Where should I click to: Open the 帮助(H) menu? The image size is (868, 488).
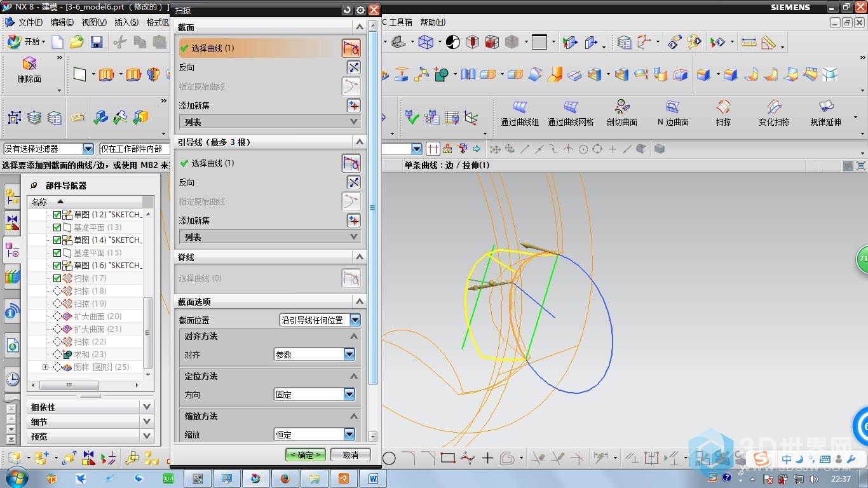point(432,22)
